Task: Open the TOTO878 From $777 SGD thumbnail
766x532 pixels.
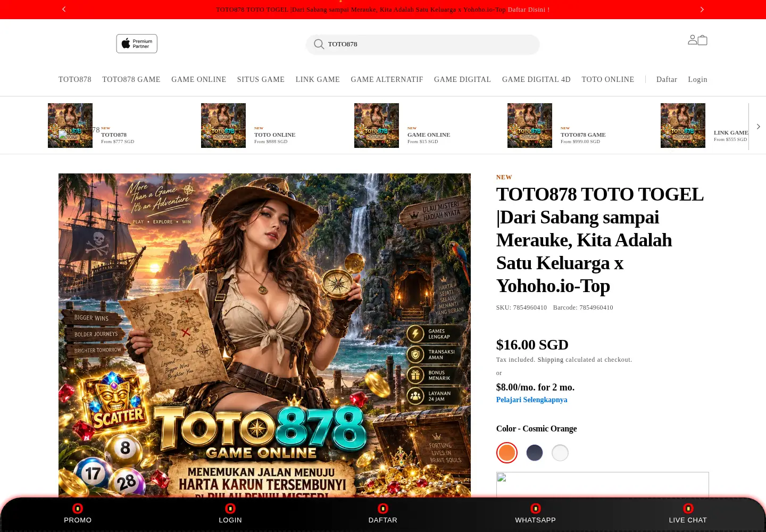Action: (70, 126)
